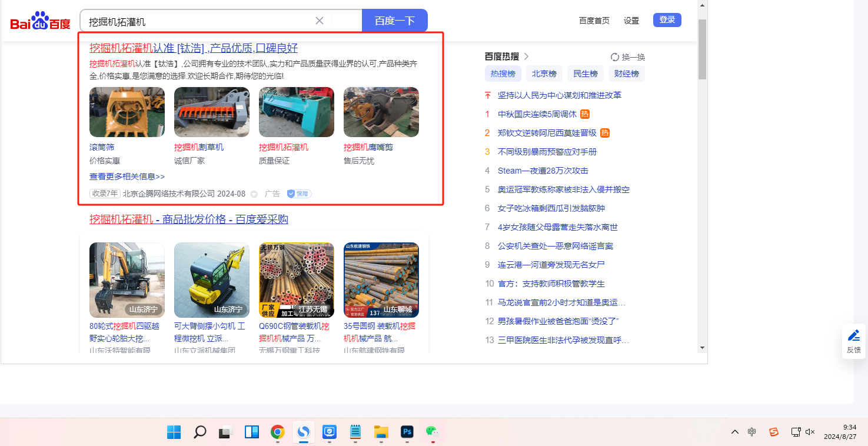The height and width of the screenshot is (446, 868).
Task: Open the 滚筒筛 product thumbnail
Action: pos(127,112)
